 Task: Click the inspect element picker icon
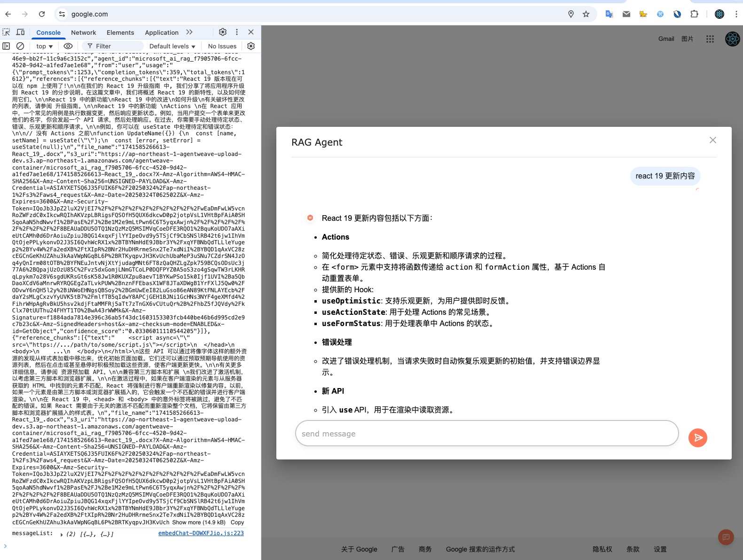[6, 32]
